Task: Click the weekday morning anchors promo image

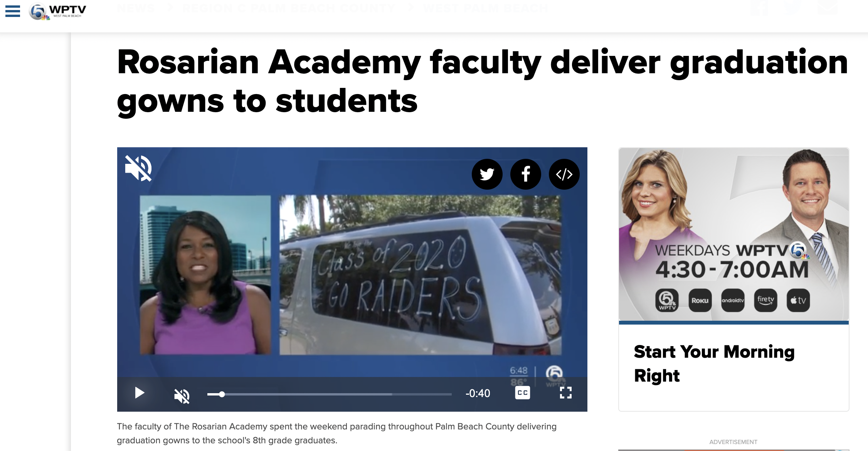Action: (733, 234)
